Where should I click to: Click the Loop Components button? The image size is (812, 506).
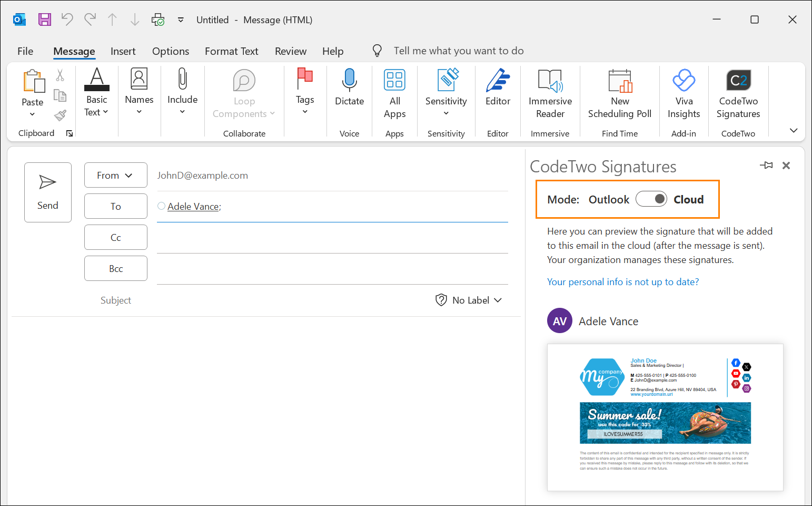(244, 94)
